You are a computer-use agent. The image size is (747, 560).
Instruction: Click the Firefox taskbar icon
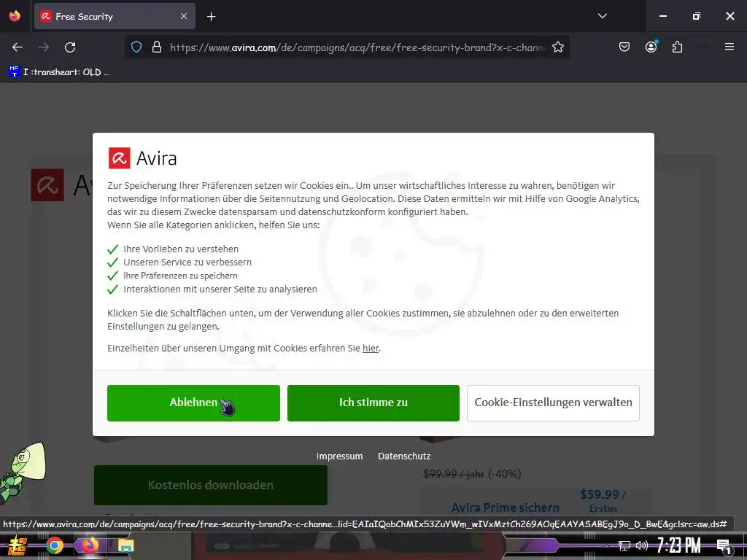(90, 545)
